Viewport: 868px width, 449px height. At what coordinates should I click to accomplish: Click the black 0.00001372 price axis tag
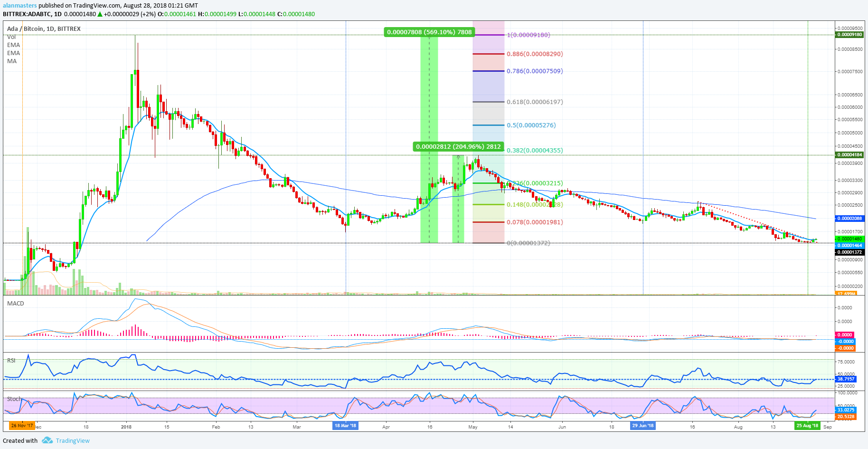tap(849, 252)
